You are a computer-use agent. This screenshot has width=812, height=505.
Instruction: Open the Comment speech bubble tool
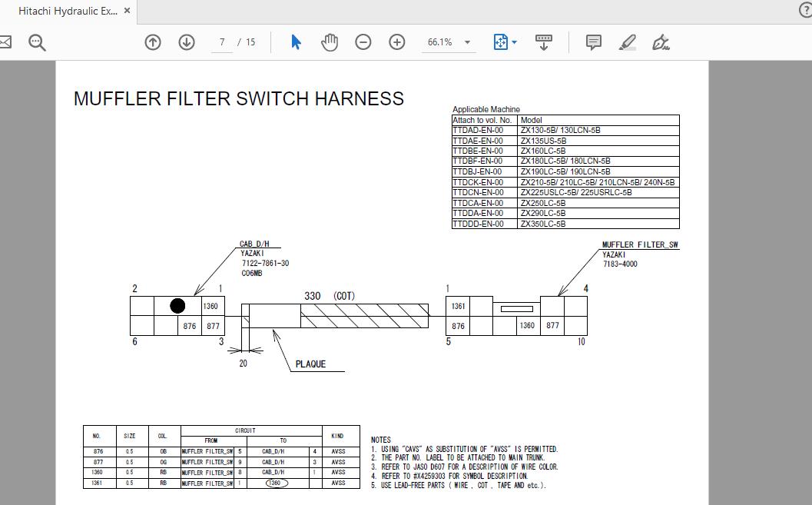click(593, 42)
